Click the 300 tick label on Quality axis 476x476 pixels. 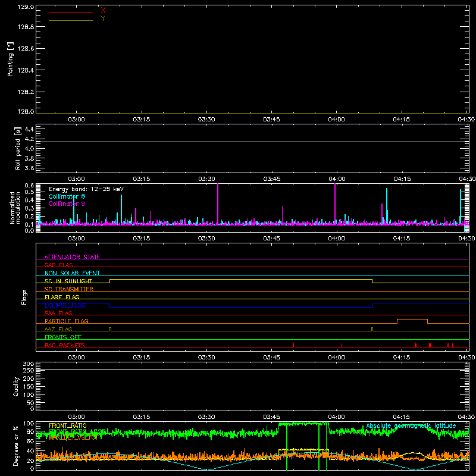click(28, 364)
